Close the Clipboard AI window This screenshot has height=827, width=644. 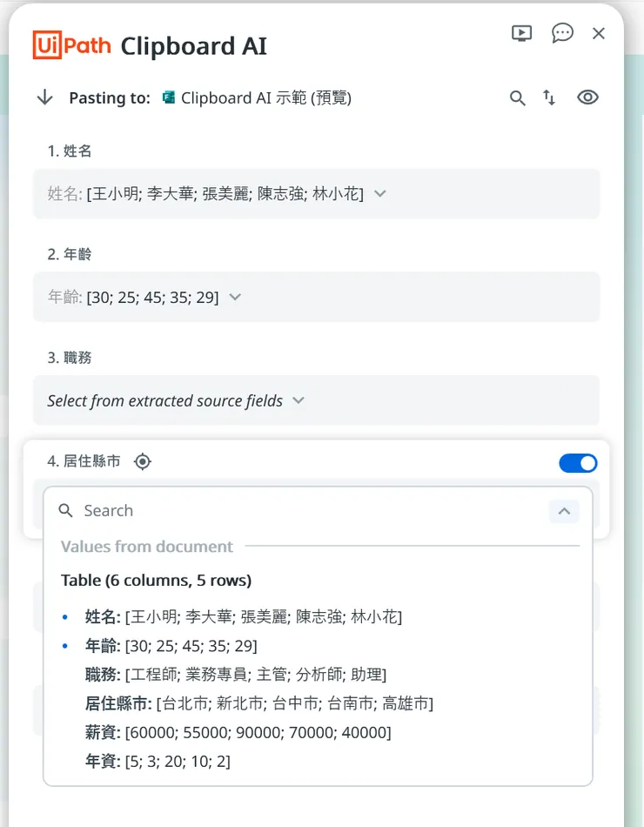pyautogui.click(x=600, y=33)
